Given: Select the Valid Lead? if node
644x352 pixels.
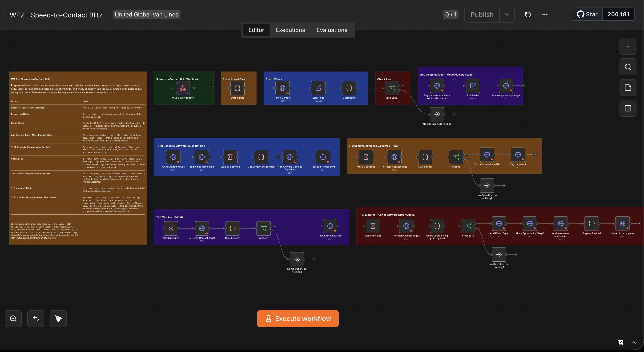Looking at the screenshot, I should 392,88.
